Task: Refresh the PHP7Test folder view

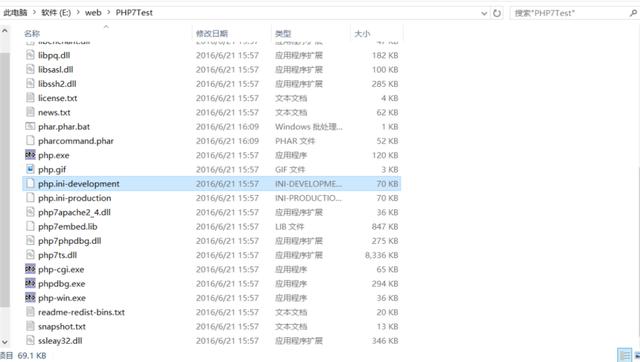Action: pyautogui.click(x=497, y=13)
